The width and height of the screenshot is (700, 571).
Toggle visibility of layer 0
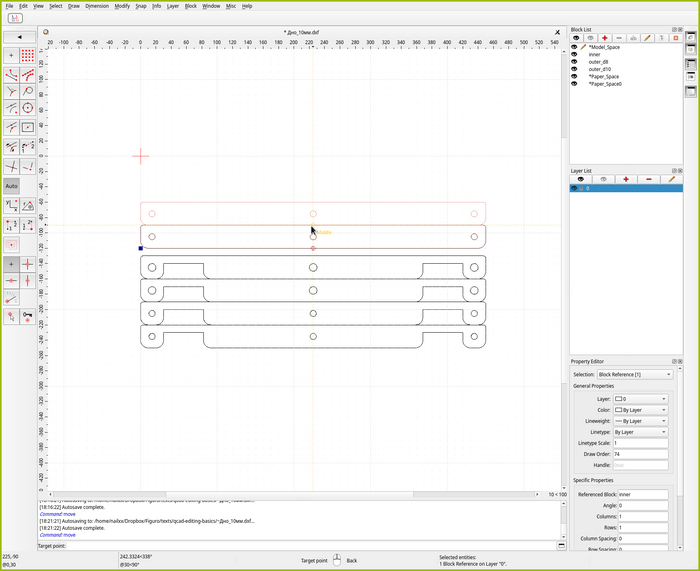[x=574, y=188]
